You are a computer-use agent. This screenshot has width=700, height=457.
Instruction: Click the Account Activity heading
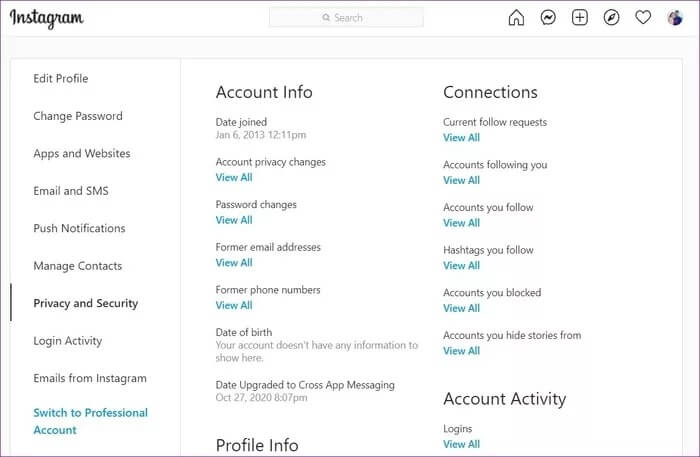tap(504, 399)
